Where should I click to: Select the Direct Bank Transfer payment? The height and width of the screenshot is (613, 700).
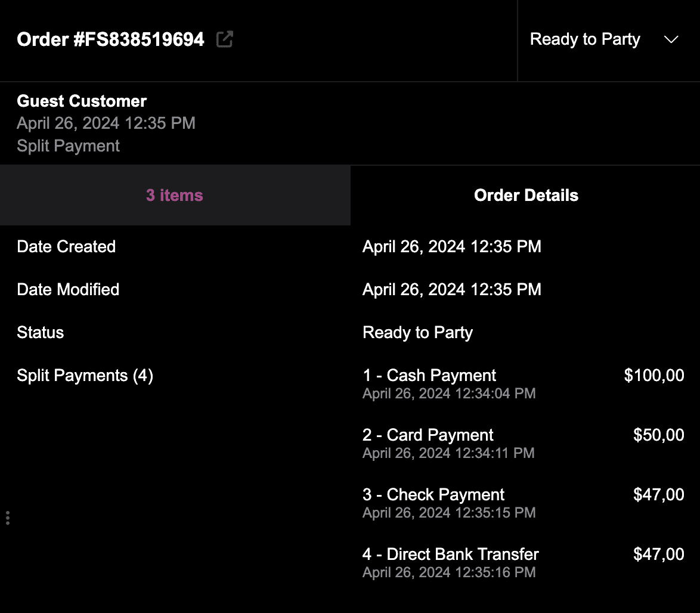coord(450,554)
